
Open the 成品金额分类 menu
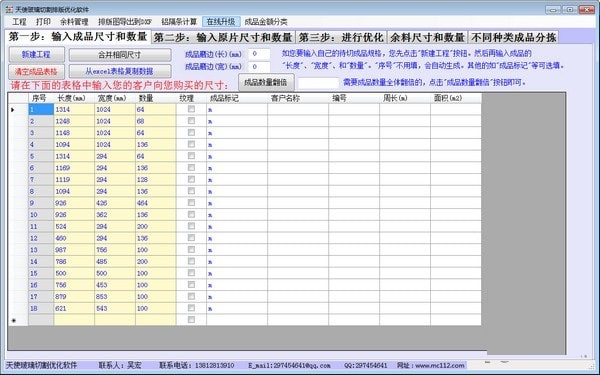coord(266,22)
